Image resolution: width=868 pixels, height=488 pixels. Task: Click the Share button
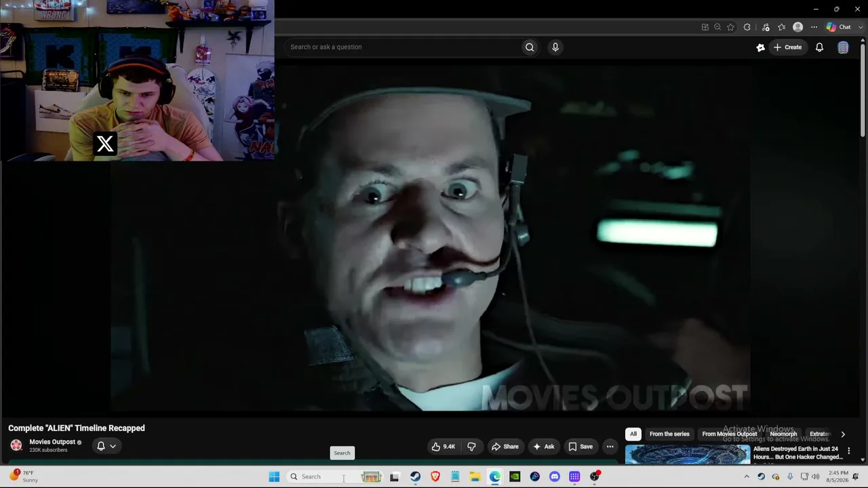point(505,446)
